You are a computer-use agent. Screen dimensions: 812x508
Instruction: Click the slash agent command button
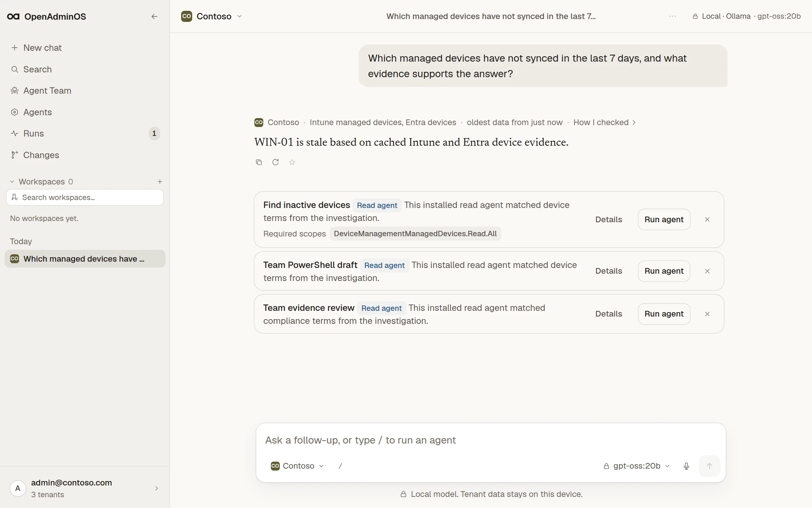click(340, 466)
